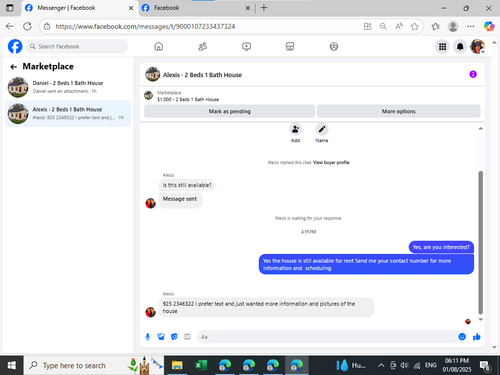Viewport: 500px width, 375px height.
Task: Open the Friends icon in top navigation
Action: click(x=202, y=46)
